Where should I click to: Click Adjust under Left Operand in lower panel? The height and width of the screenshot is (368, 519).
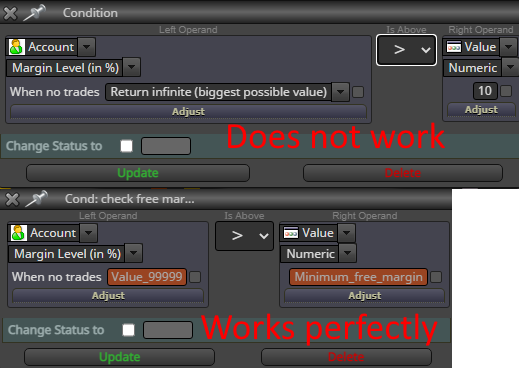tap(108, 296)
